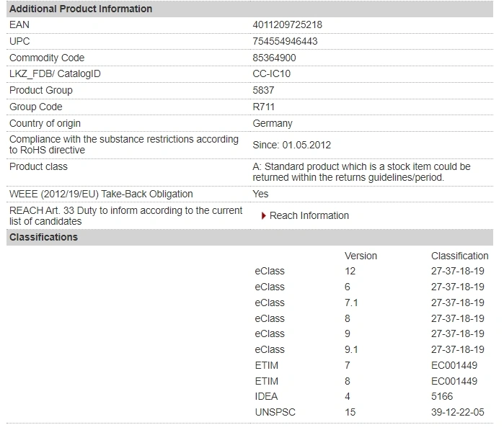Select the Product Group value 5837
Screen dimensions: 504x430
click(263, 90)
